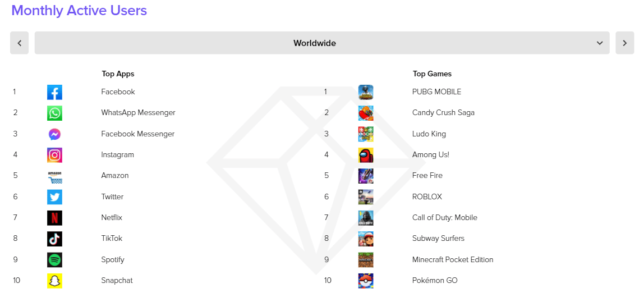
Task: Open the Worldwide region dropdown
Action: tap(322, 43)
